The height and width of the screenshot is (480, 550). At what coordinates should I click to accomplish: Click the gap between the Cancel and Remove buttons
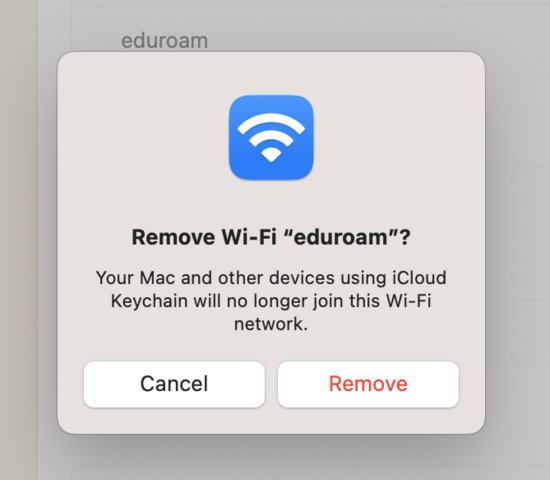point(271,384)
